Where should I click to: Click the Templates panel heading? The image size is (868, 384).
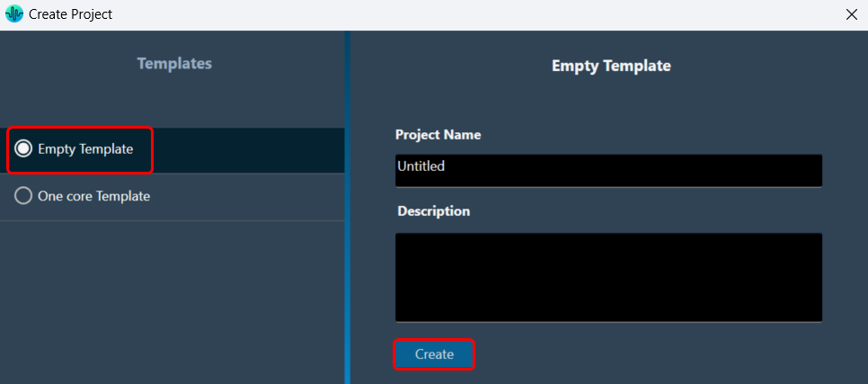pos(174,64)
